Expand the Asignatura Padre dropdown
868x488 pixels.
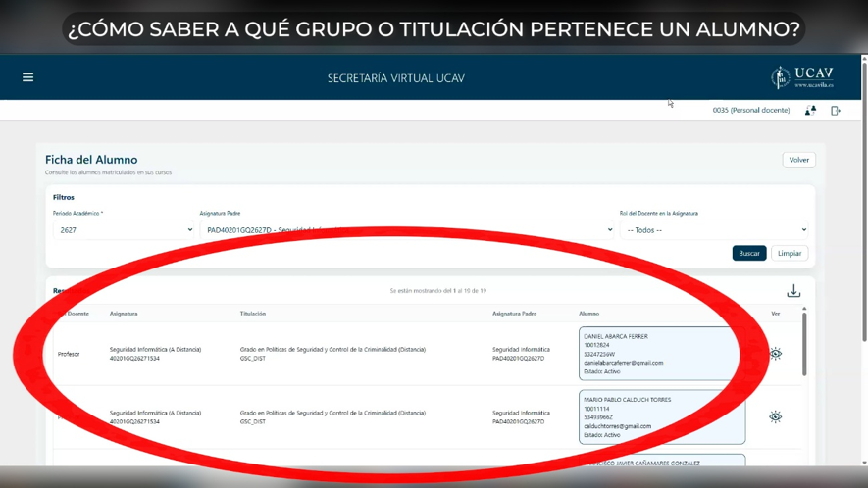pyautogui.click(x=407, y=230)
